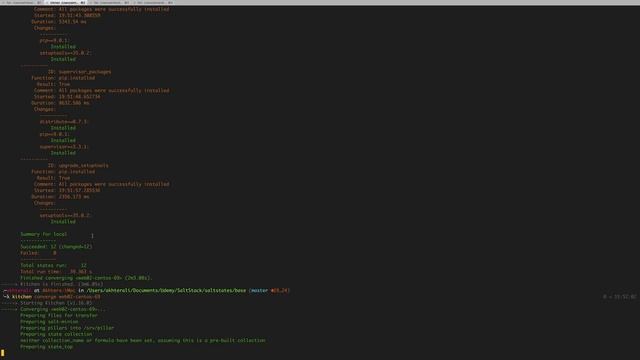The width and height of the screenshot is (640, 360).
Task: Click the right-aligned prompt timestamp
Action: pyautogui.click(x=620, y=297)
